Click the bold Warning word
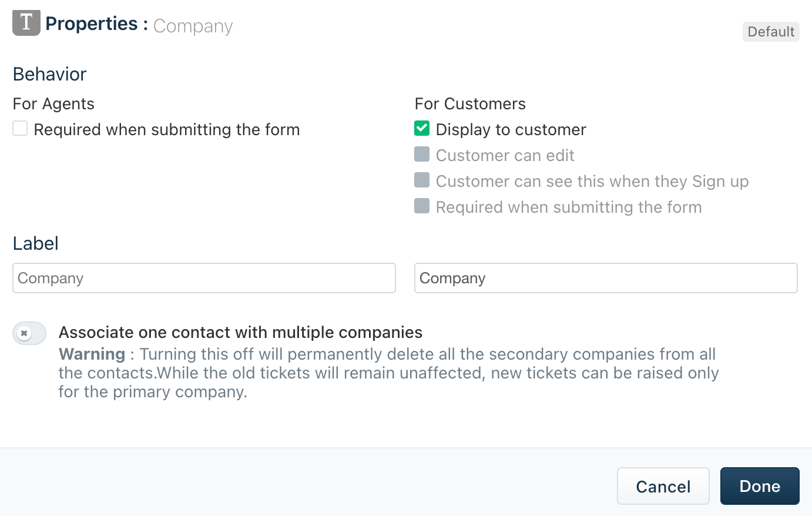Screen dimensions: 812x516 click(92, 354)
